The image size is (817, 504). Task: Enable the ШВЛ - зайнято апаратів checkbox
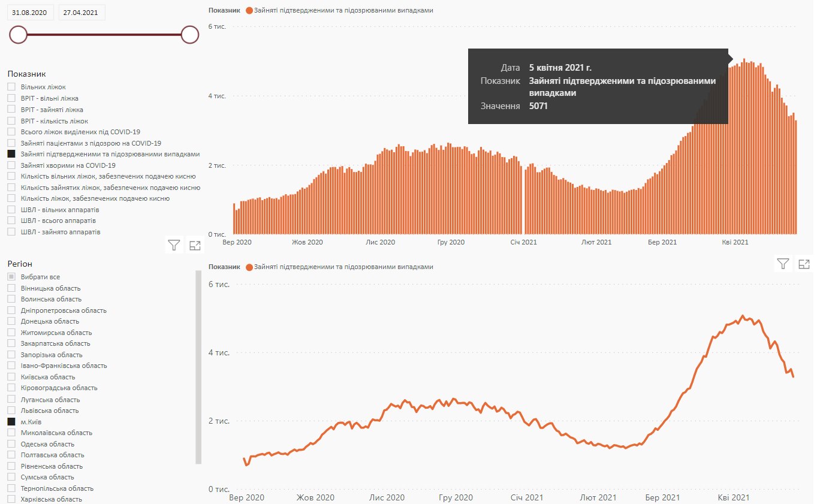coord(11,231)
